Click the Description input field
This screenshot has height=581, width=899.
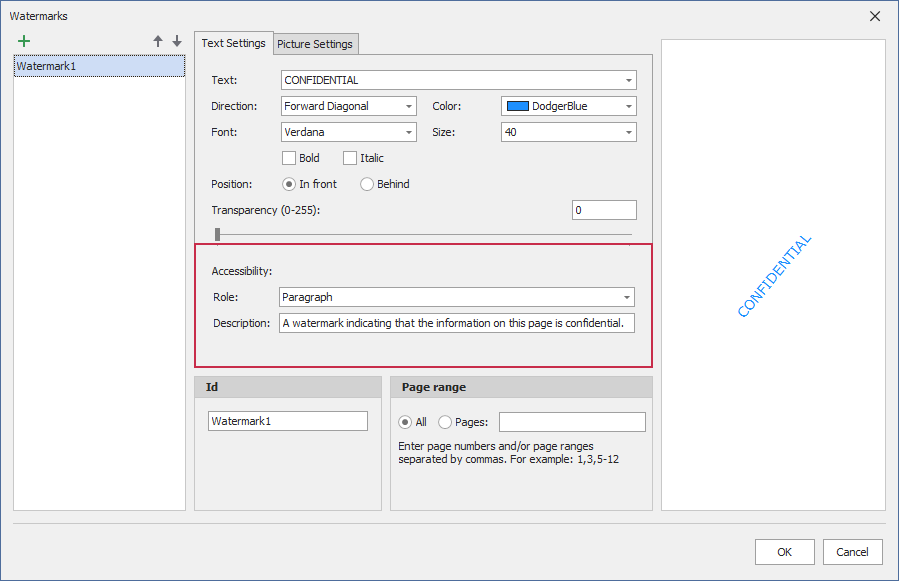[x=456, y=323]
